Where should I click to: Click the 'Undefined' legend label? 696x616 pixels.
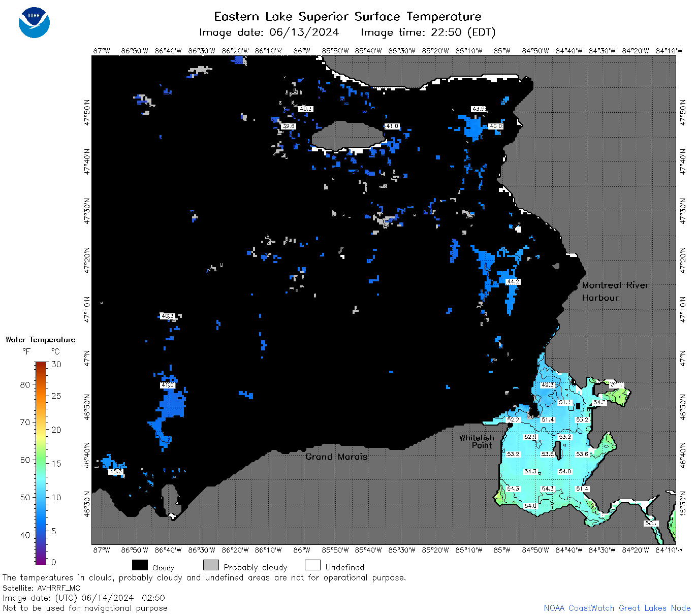(344, 567)
